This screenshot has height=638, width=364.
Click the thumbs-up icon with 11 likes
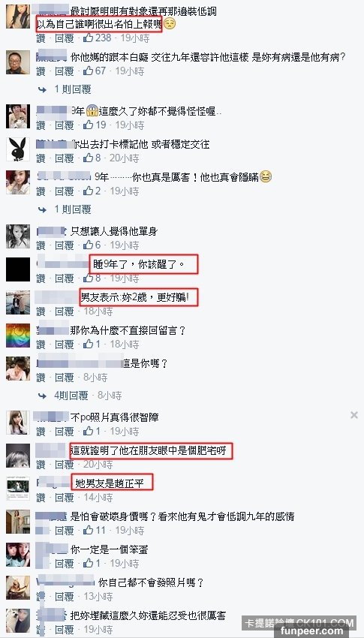pos(89,530)
